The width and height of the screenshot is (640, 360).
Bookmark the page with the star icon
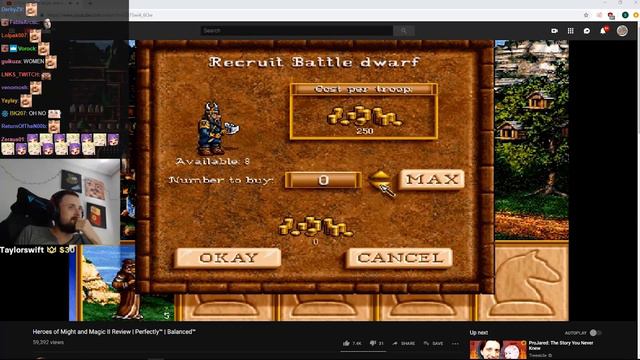point(586,15)
